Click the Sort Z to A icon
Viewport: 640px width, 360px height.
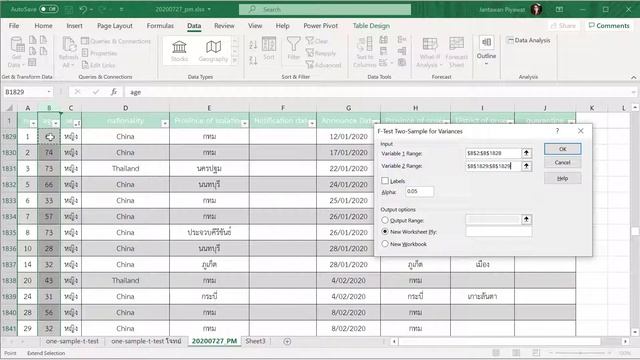click(x=253, y=60)
